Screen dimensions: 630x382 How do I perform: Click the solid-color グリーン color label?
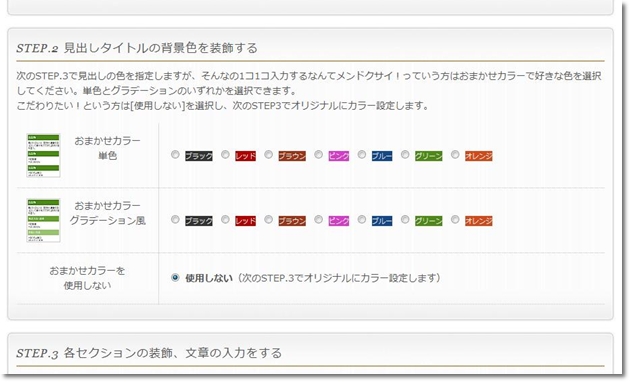pos(429,156)
